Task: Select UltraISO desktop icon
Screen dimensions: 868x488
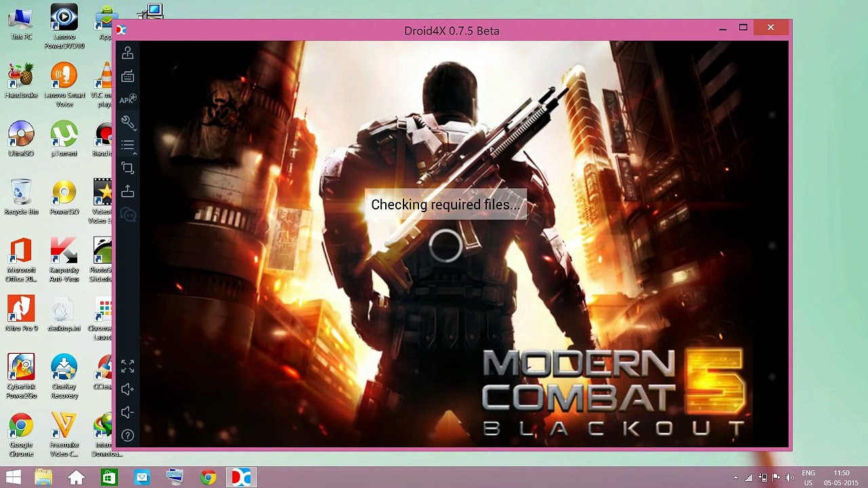Action: [x=21, y=139]
